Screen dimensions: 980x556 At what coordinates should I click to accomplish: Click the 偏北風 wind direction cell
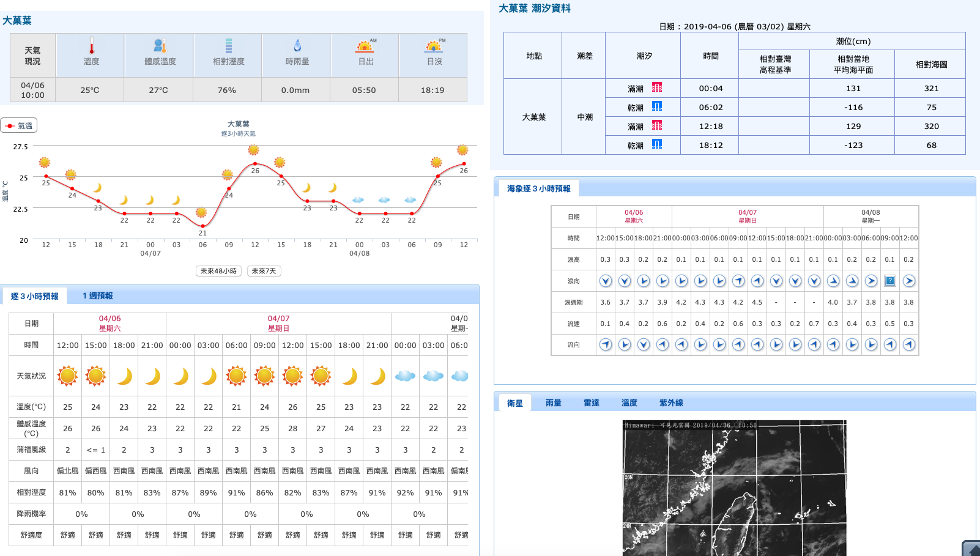pos(68,471)
